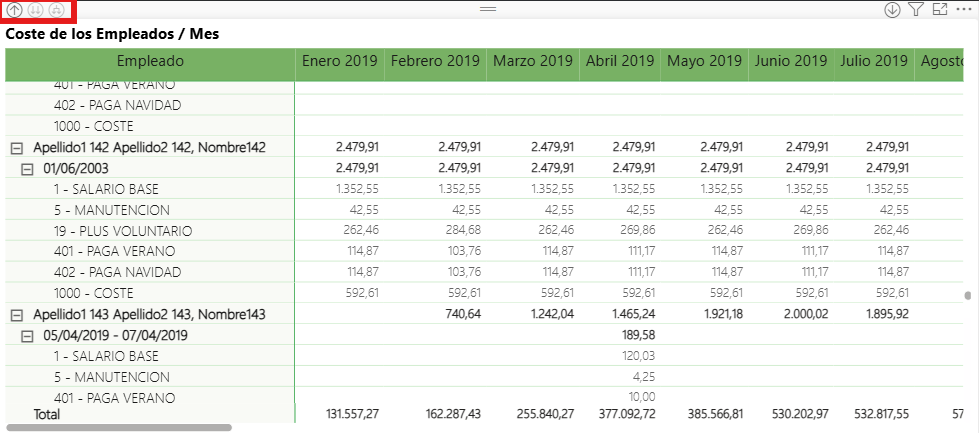Click the vertical scrollbar thumb
Image resolution: width=979 pixels, height=433 pixels.
click(x=967, y=295)
